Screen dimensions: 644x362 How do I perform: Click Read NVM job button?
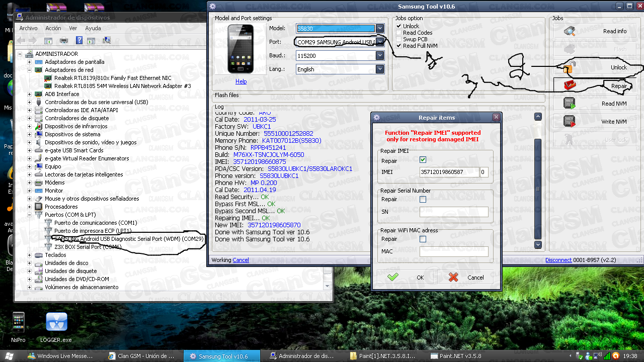click(596, 104)
